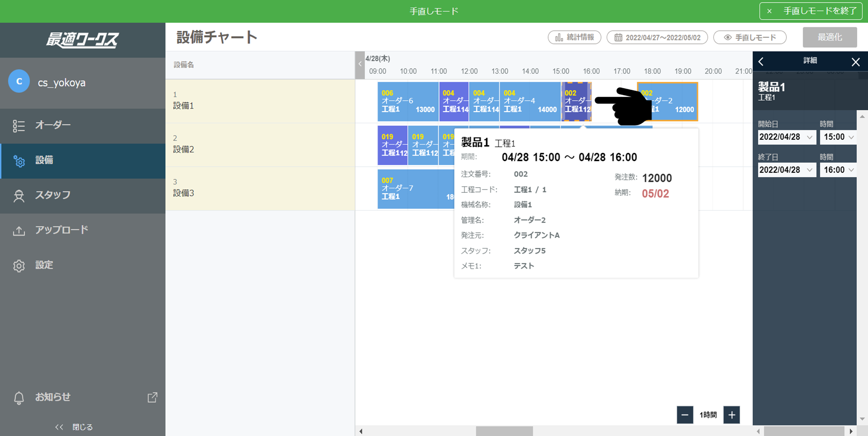Click スタッフ5 in the tooltip
This screenshot has width=868, height=436.
click(529, 251)
